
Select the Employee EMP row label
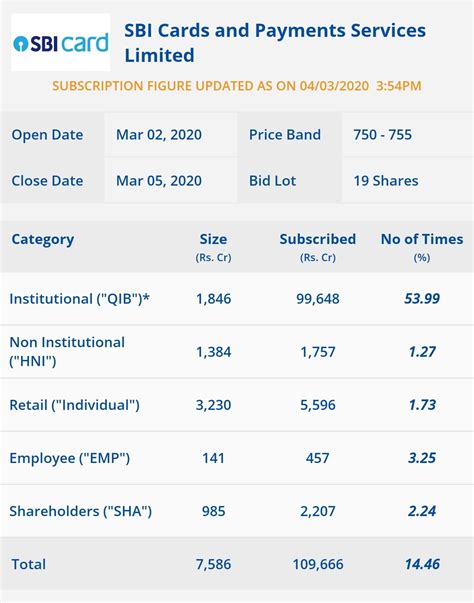[x=70, y=458]
